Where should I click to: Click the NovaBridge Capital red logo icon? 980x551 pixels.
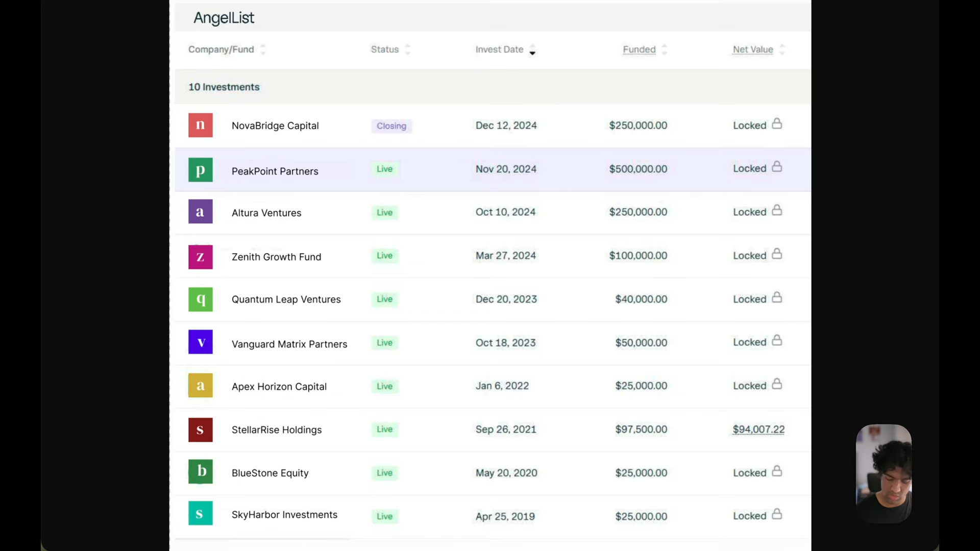[200, 125]
